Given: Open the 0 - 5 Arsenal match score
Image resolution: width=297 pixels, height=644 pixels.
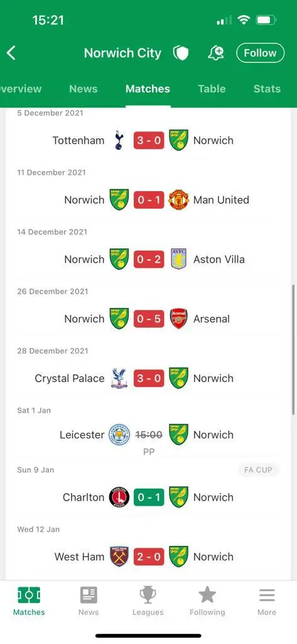Looking at the screenshot, I should (149, 319).
